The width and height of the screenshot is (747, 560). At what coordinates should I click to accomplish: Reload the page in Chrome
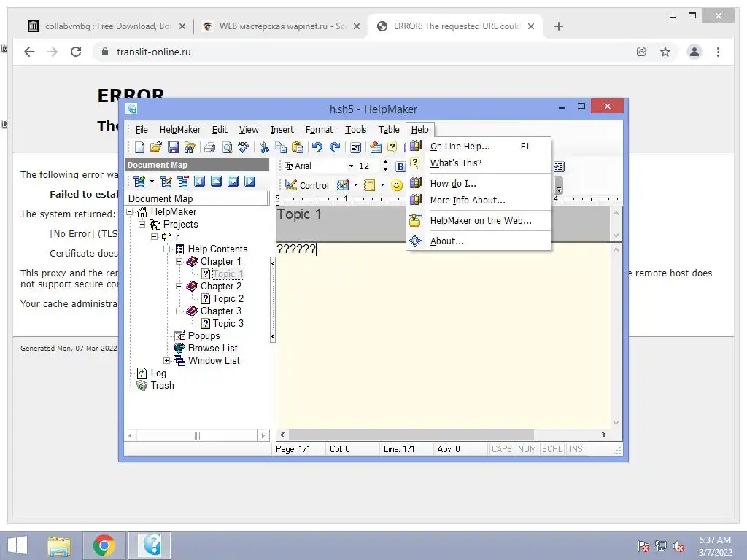click(x=76, y=52)
